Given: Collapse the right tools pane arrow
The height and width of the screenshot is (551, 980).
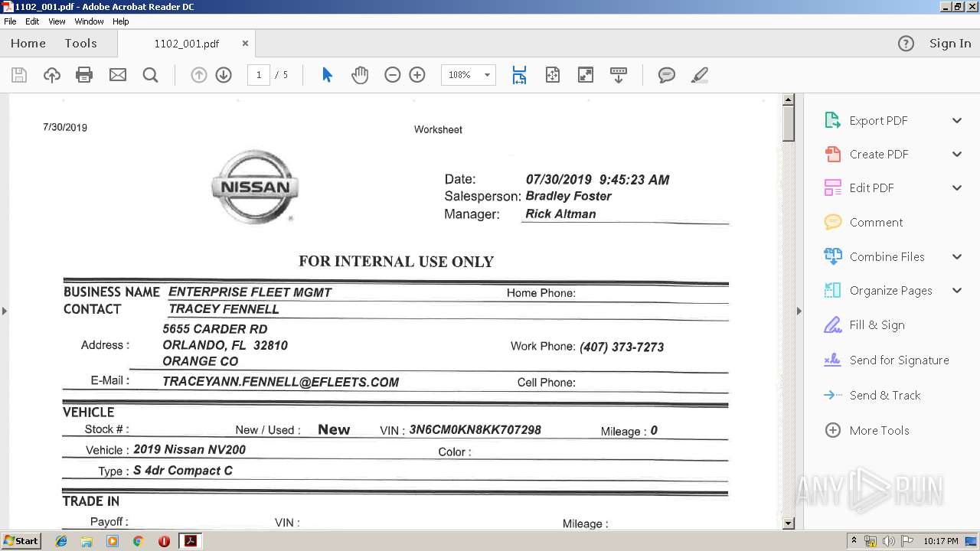Looking at the screenshot, I should point(799,311).
